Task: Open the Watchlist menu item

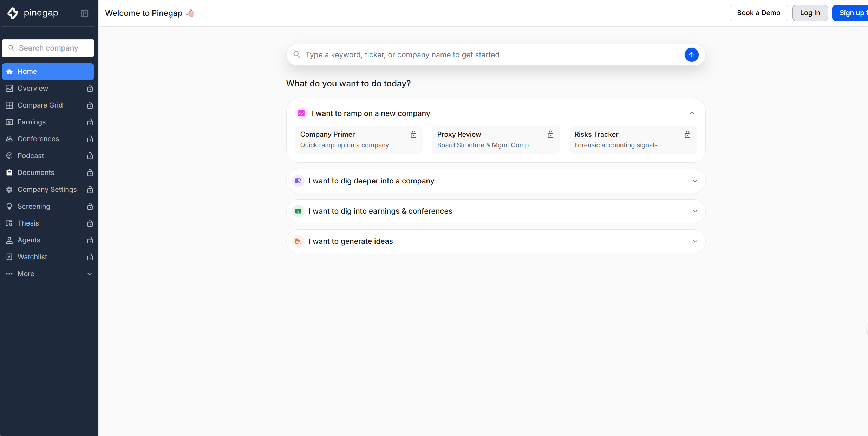Action: tap(48, 257)
